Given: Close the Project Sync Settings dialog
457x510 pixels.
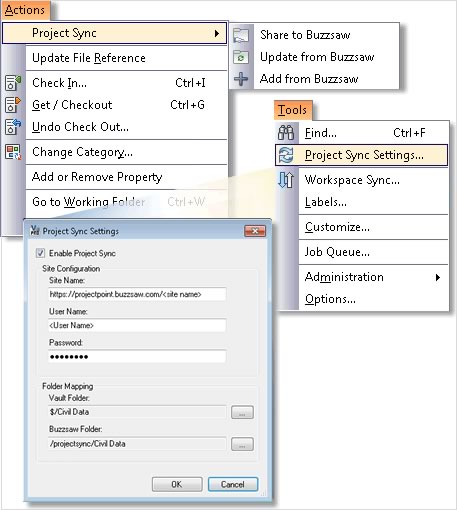Looking at the screenshot, I should pyautogui.click(x=255, y=231).
